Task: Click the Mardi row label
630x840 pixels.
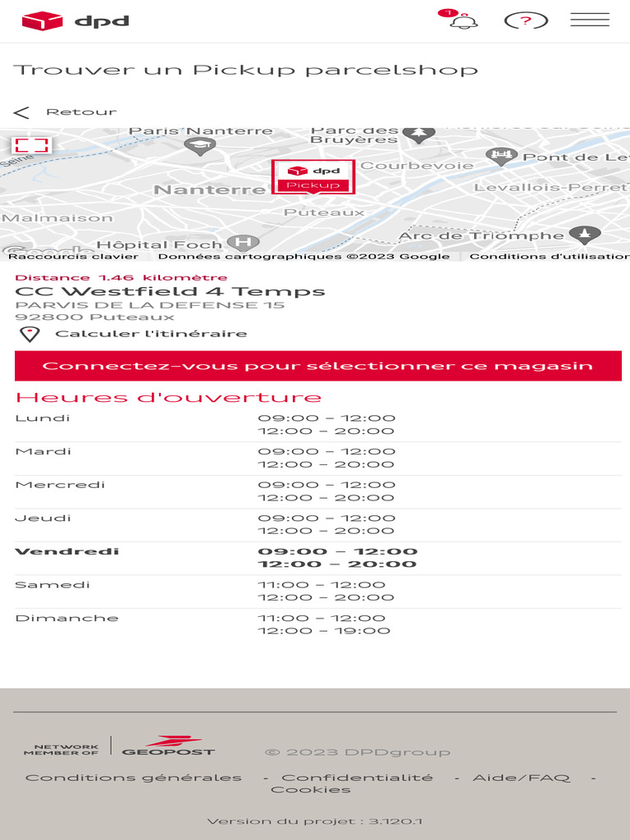Action: click(43, 451)
